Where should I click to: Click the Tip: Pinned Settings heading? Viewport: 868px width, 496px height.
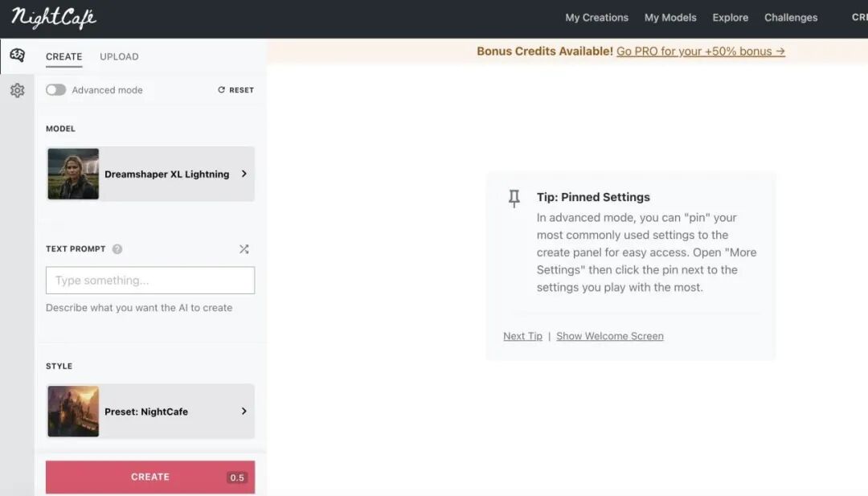click(593, 197)
